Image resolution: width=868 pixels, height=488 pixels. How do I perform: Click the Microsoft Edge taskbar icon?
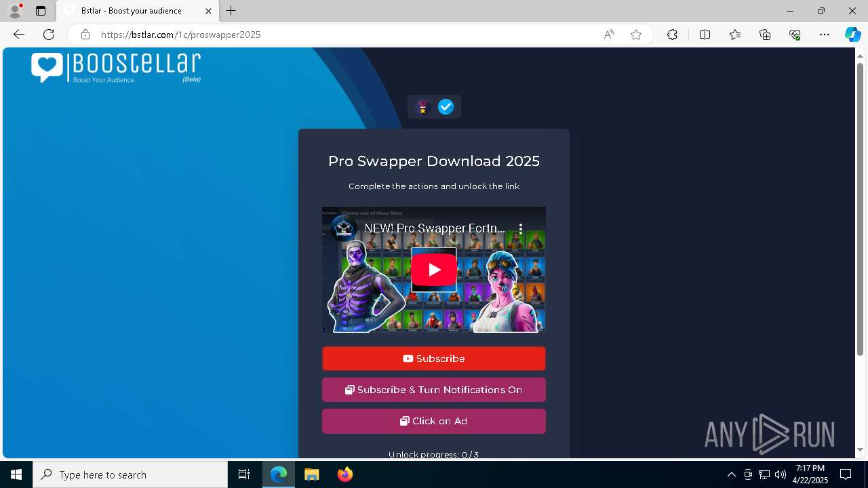coord(279,474)
